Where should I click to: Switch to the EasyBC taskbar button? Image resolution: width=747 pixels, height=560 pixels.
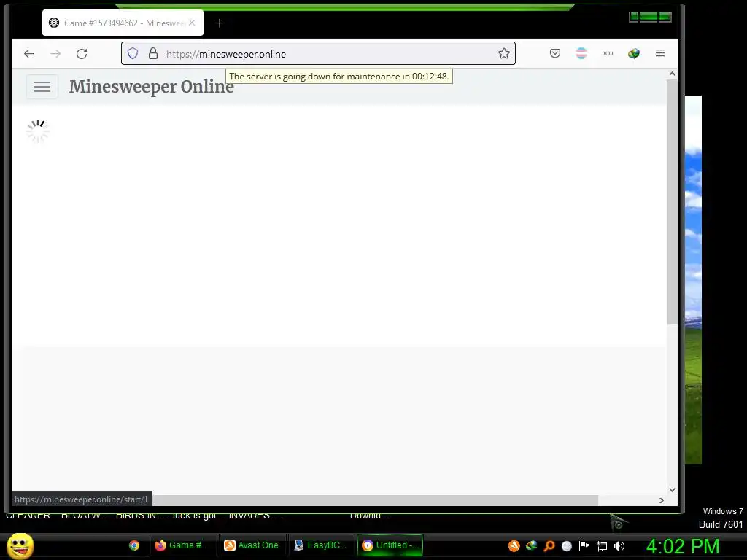[x=321, y=545]
